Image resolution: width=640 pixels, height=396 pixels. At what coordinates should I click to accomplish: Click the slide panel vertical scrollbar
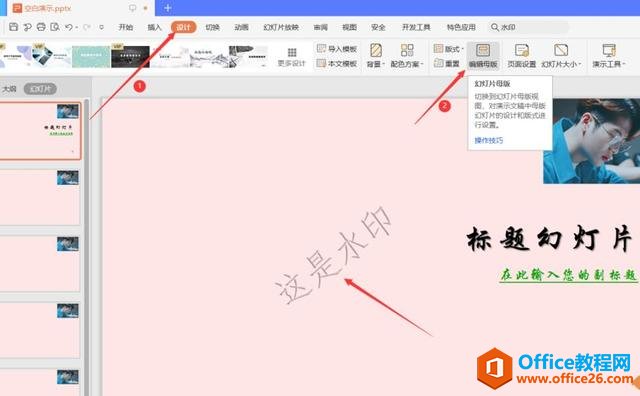(87, 247)
